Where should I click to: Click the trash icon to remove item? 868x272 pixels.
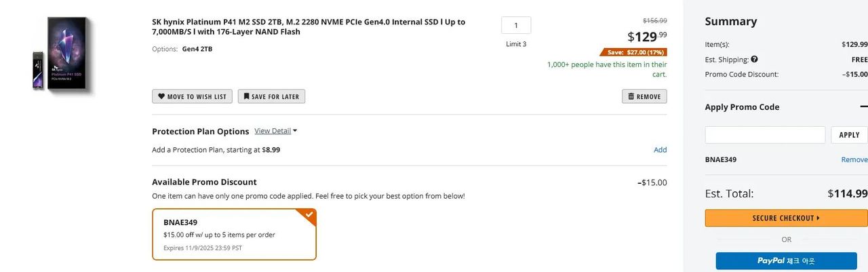[x=631, y=96]
